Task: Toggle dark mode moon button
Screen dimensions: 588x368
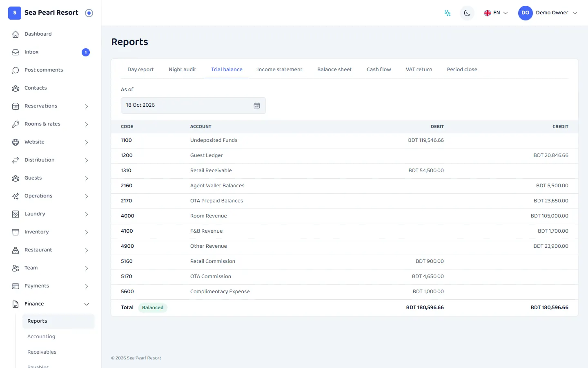Action: click(467, 13)
